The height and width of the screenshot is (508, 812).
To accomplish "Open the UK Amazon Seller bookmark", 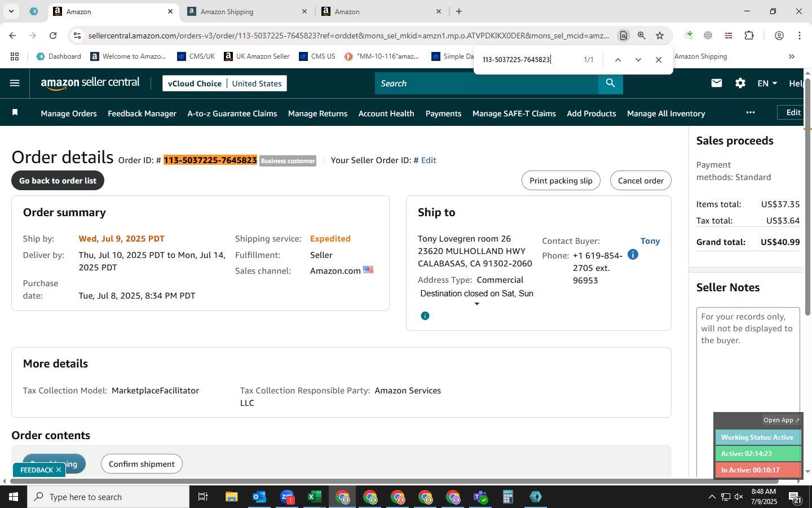I will pyautogui.click(x=257, y=56).
